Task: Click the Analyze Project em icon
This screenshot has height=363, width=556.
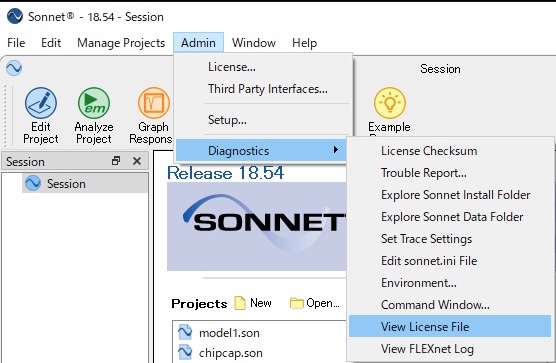Action: coord(94,103)
